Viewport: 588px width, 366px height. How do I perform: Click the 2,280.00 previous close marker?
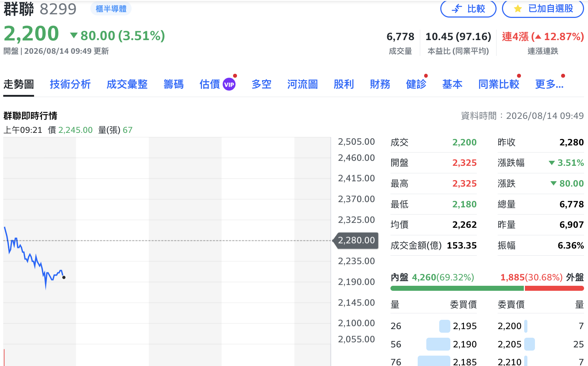click(x=356, y=240)
